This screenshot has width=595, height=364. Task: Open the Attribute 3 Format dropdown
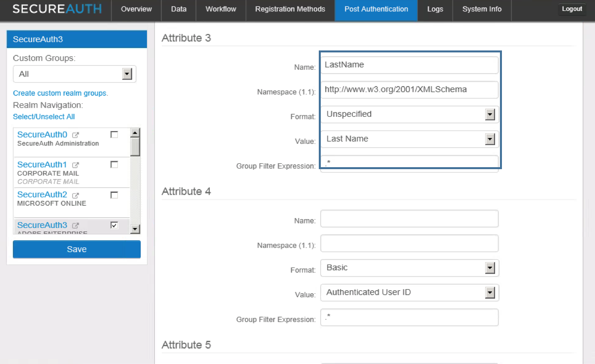coord(490,114)
